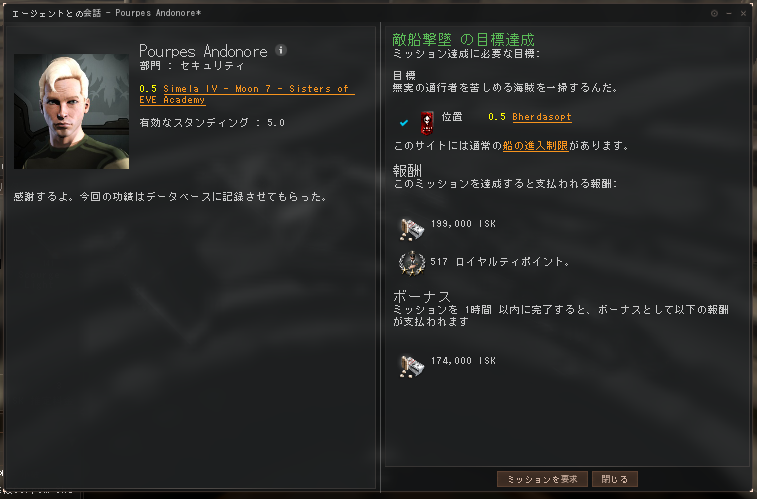This screenshot has height=499, width=757.
Task: Close the agent conversation window
Action: [743, 14]
